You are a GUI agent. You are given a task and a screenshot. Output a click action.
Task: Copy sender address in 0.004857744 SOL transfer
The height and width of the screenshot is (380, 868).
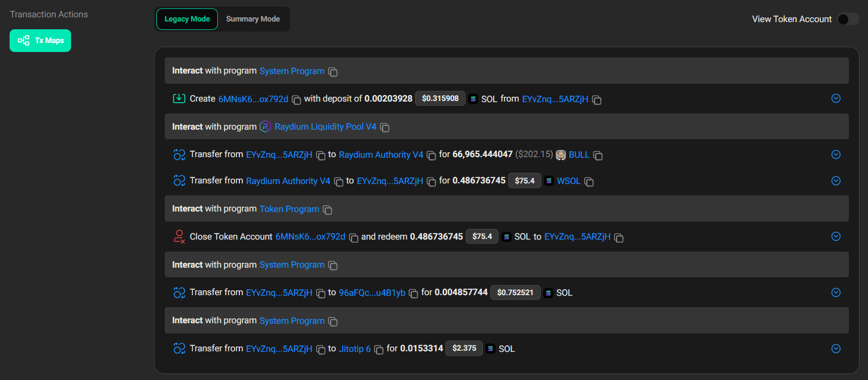(321, 293)
